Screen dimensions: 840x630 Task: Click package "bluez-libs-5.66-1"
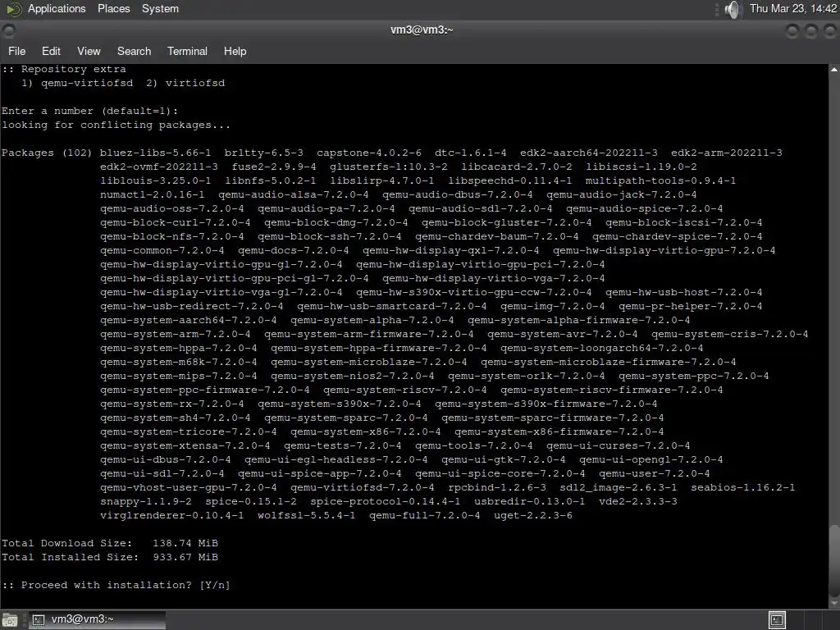[155, 153]
